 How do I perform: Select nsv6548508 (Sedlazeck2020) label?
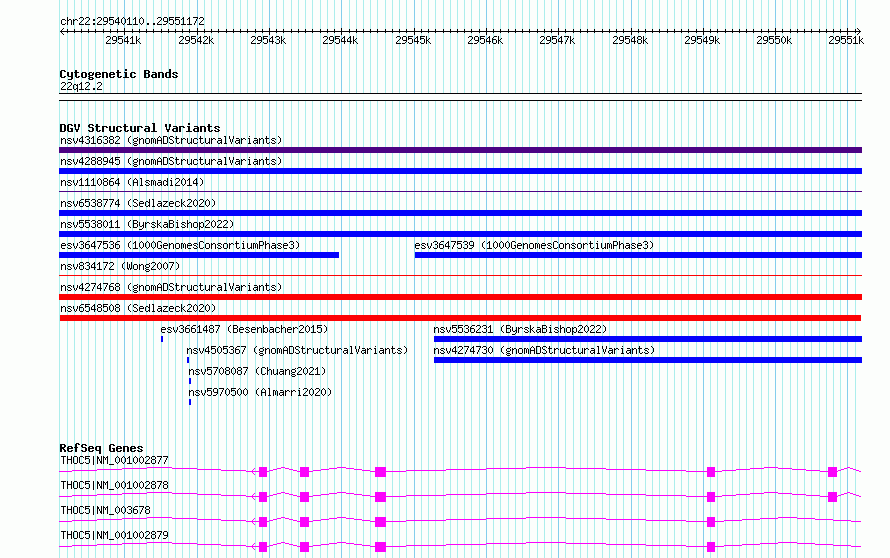point(138,308)
